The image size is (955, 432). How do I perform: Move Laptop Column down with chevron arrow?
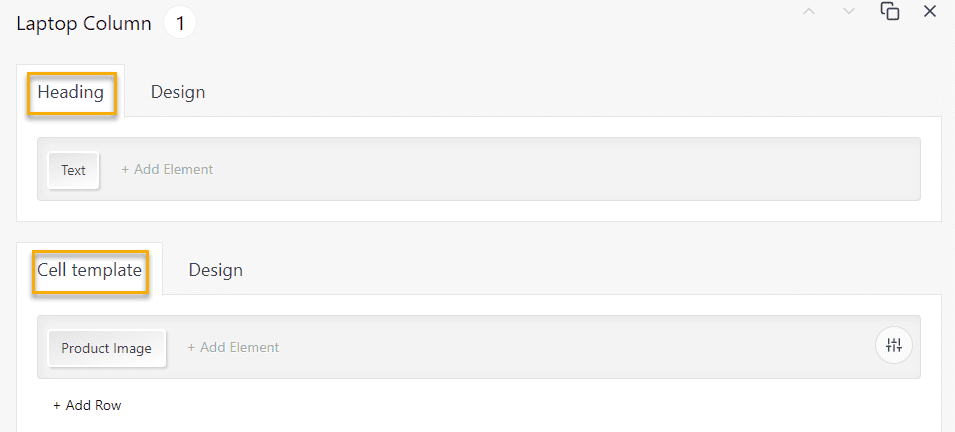[x=848, y=12]
